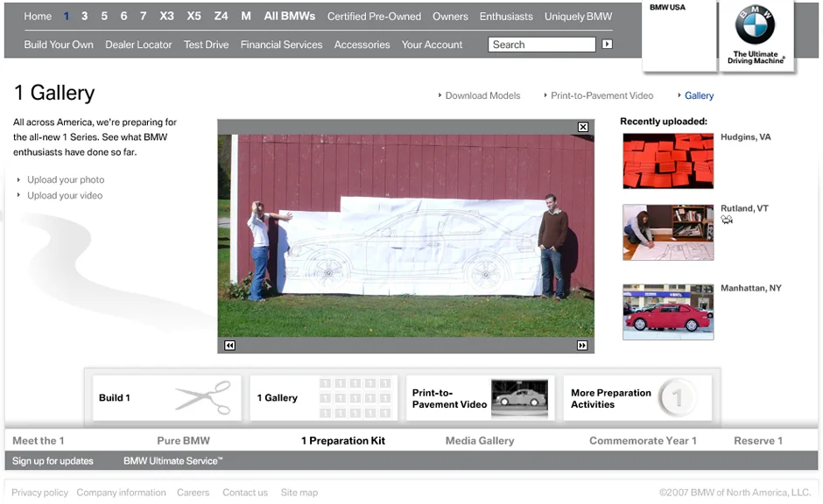Click the Build 1 card

point(167,397)
